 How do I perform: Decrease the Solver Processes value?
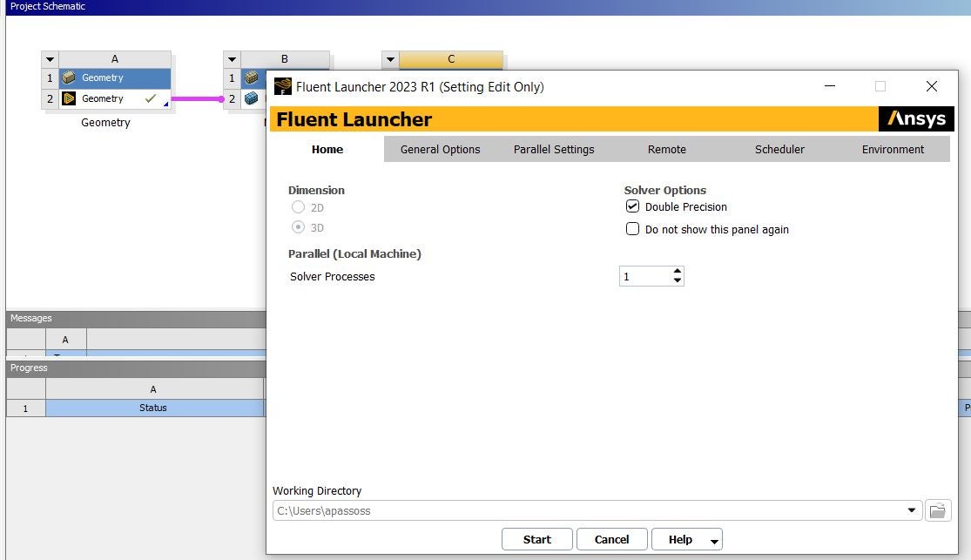click(x=678, y=280)
